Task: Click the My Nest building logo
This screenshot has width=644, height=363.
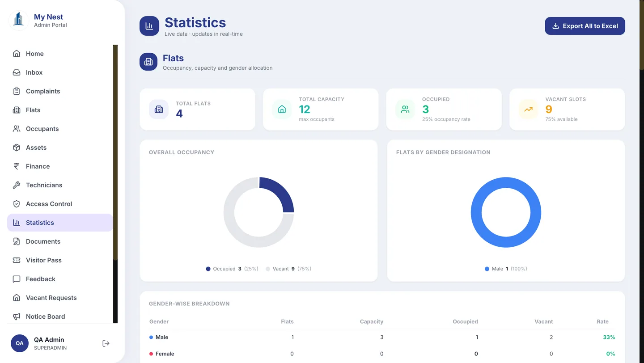Action: [x=18, y=20]
